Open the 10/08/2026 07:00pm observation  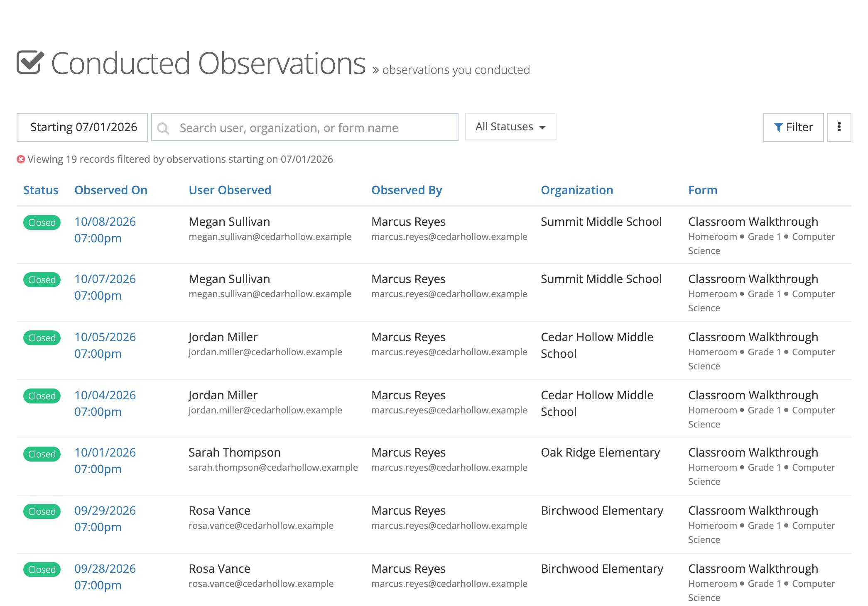pos(105,230)
